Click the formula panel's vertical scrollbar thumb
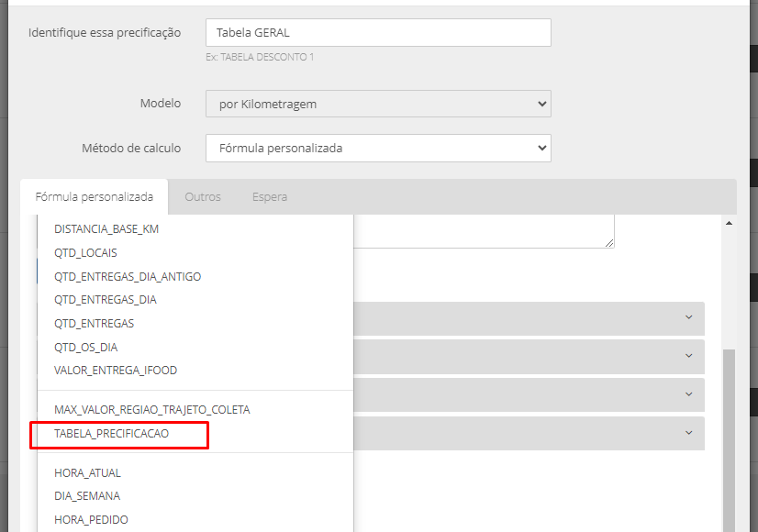Screen dimensions: 758x532 (x=729, y=439)
